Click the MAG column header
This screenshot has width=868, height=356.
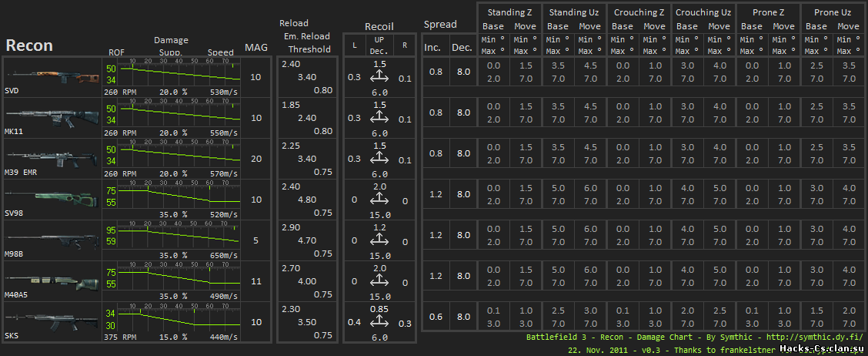(256, 48)
